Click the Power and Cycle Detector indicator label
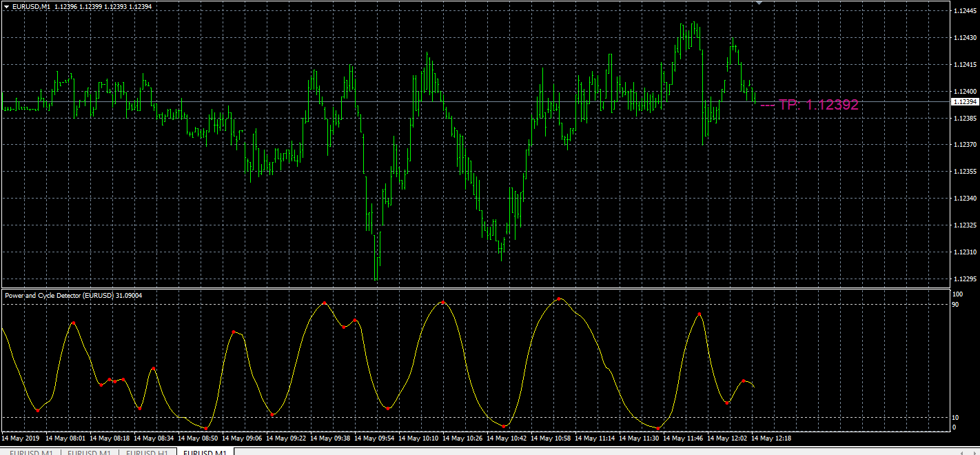The image size is (980, 455). pos(73,295)
